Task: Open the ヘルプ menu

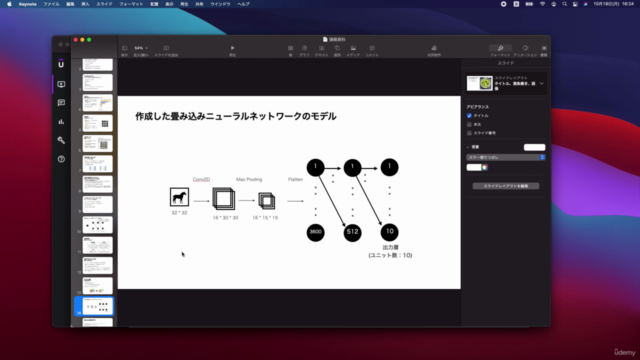Action: (243, 4)
